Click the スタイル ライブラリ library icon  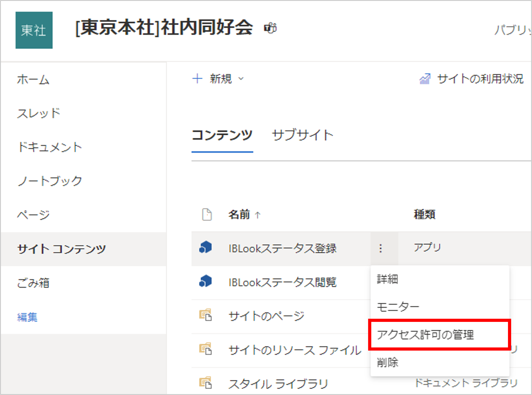pos(205,383)
